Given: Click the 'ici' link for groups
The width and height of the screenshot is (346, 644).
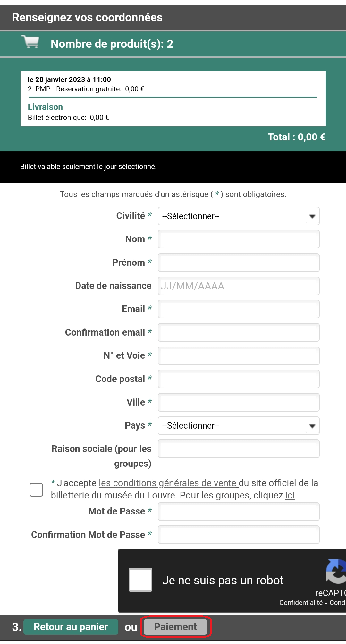Looking at the screenshot, I should coord(291,495).
